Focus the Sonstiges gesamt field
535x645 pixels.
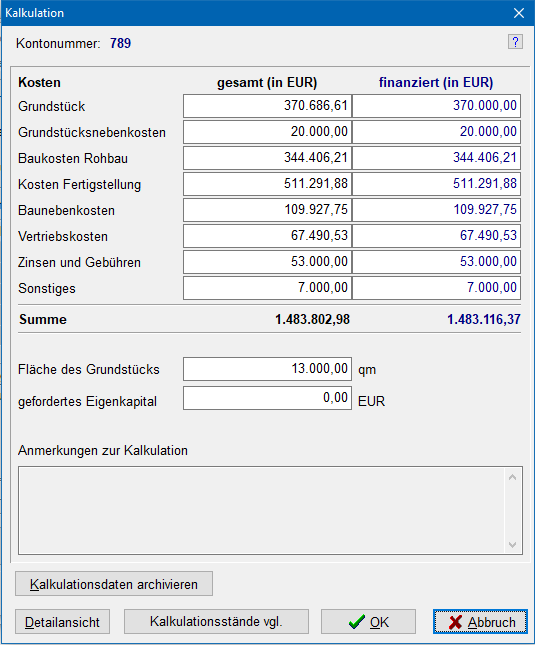pos(267,288)
